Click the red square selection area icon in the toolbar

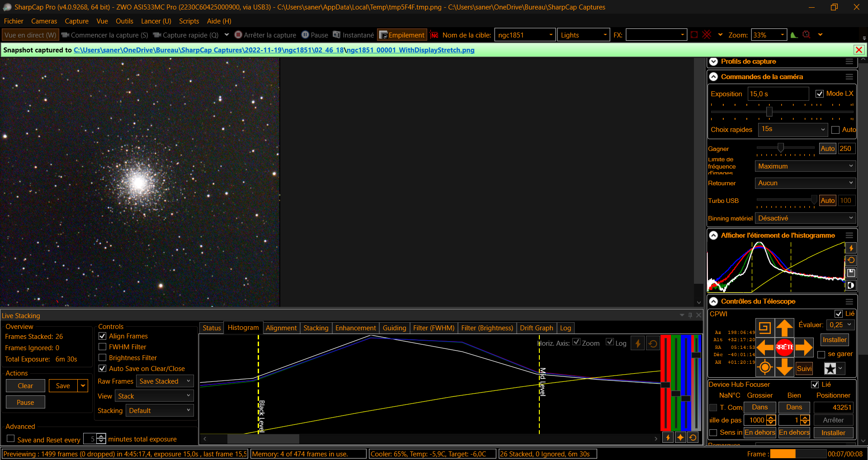694,35
